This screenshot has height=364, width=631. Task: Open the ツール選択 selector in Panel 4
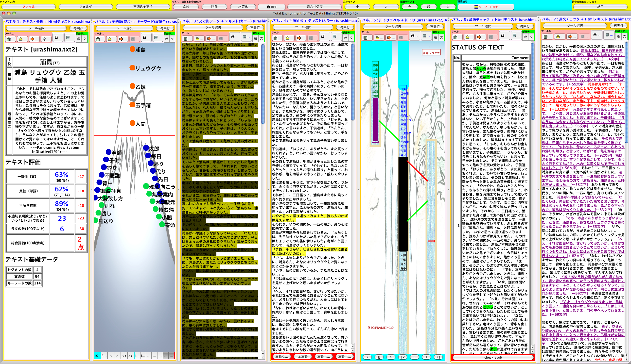point(303,27)
